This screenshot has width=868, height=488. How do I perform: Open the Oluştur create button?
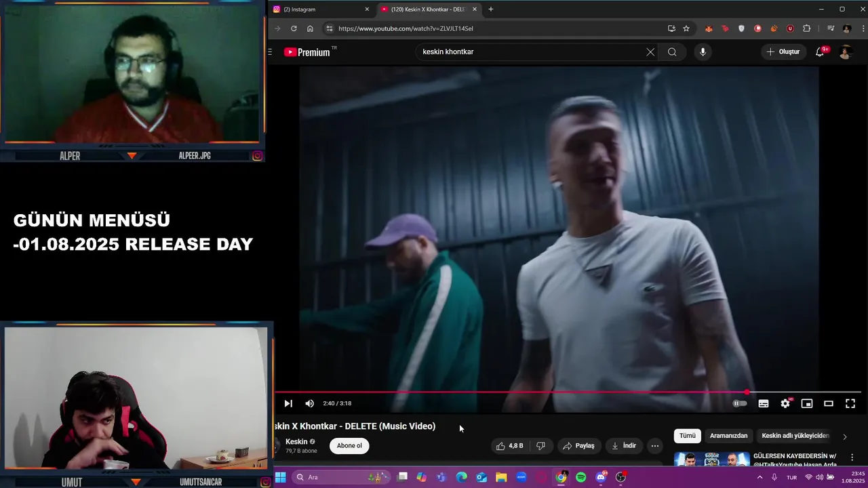coord(784,52)
